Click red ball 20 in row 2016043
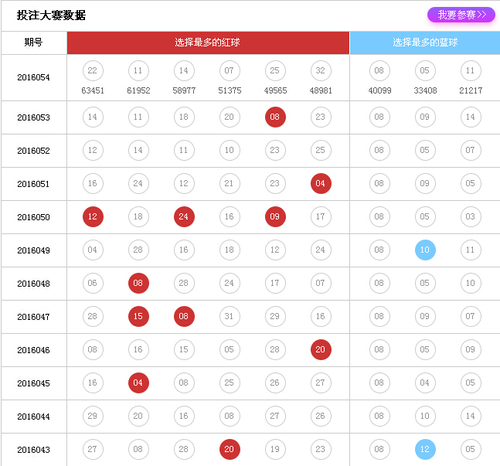 (x=229, y=449)
